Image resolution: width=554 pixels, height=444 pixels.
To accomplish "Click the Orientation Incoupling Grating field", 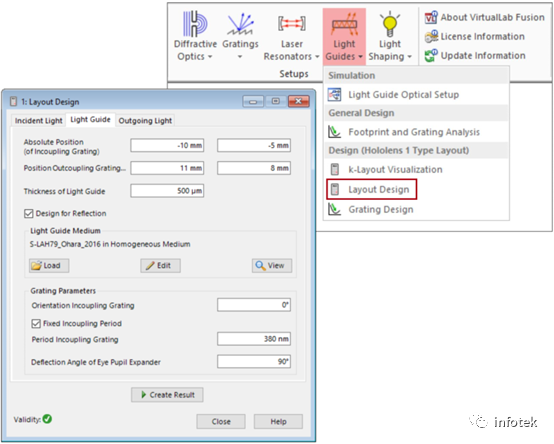I will [254, 305].
